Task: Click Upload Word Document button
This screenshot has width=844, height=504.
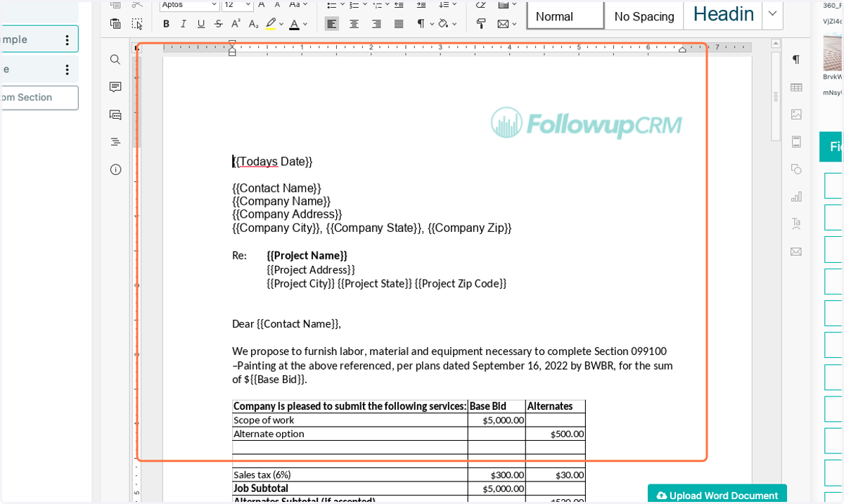Action: pos(717,495)
